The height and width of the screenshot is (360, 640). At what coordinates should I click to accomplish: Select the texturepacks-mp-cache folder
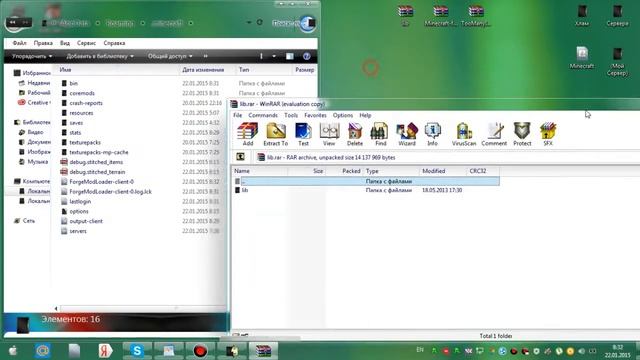click(98, 152)
